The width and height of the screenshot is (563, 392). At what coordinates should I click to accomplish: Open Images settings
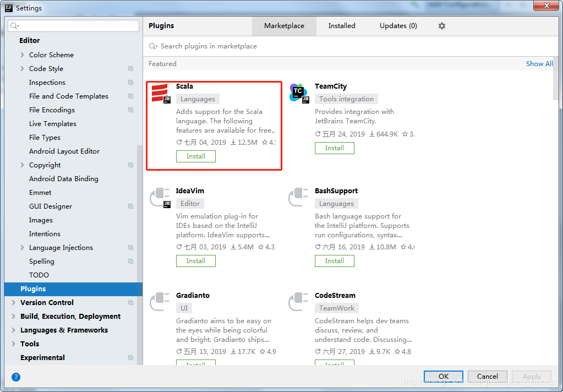41,220
